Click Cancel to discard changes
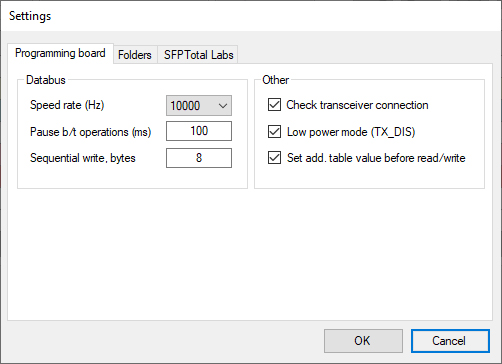Screen dimensions: 502x364 [450, 341]
